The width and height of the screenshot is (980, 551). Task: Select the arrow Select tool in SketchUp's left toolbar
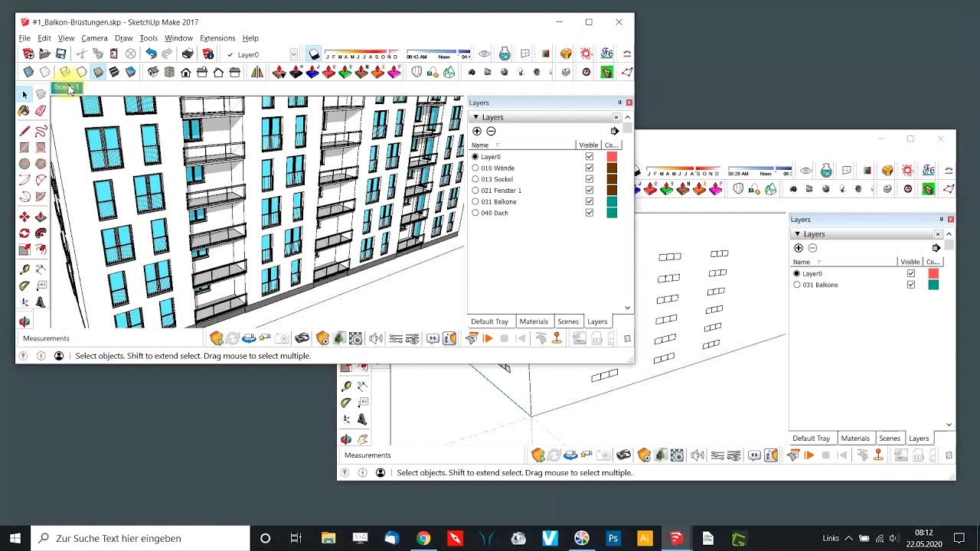24,94
